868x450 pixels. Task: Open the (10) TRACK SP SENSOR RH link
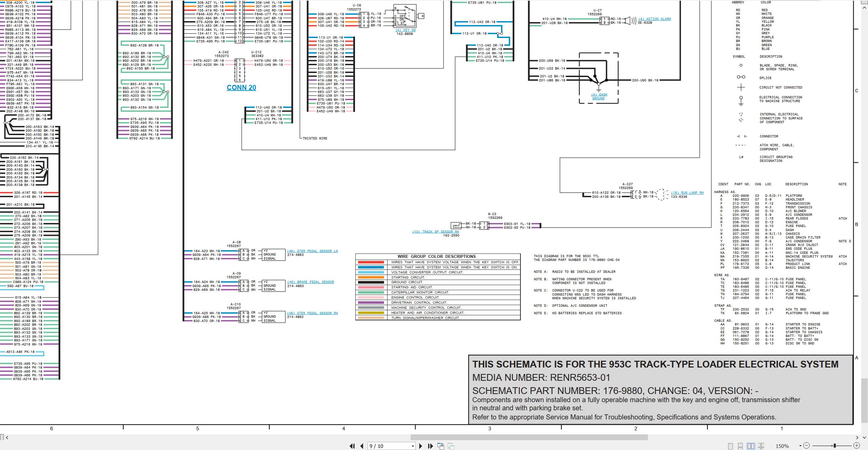coord(435,232)
